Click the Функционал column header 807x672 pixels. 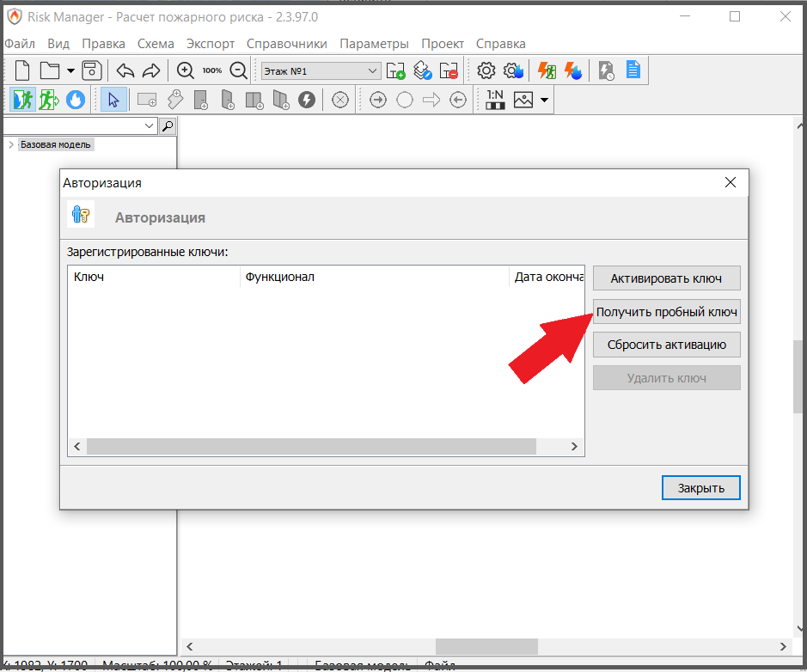[374, 277]
